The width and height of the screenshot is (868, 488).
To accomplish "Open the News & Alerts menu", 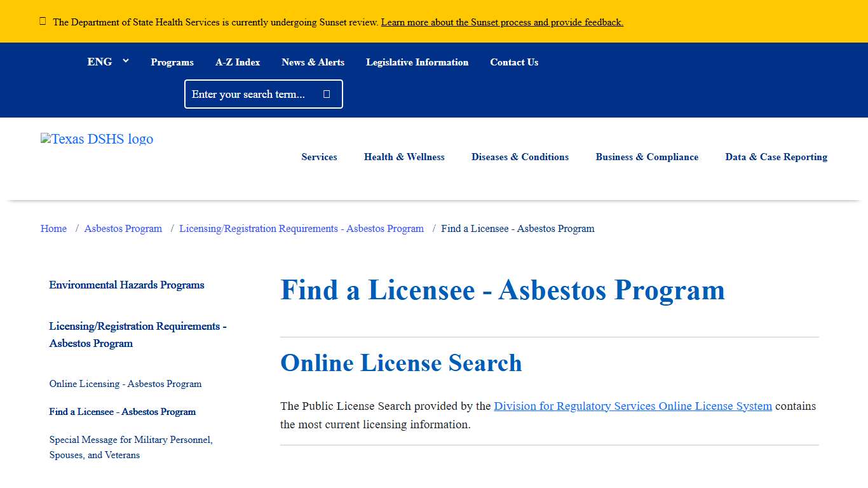I will click(313, 62).
